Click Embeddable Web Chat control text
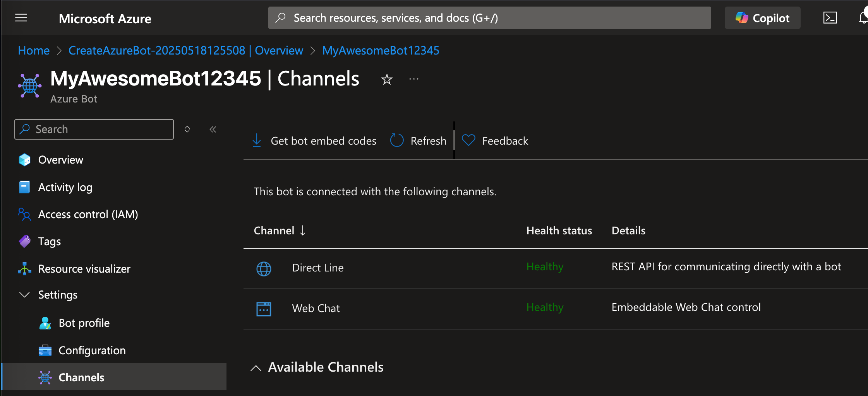Screen dimensions: 868x396 click(x=686, y=307)
